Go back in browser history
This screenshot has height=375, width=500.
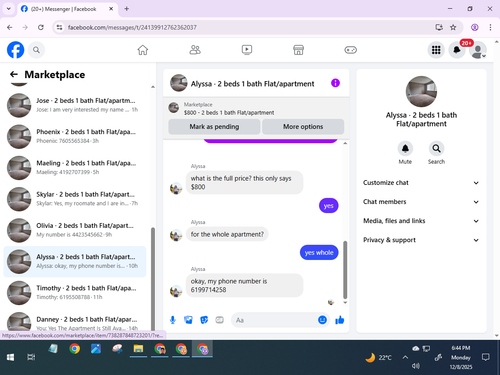[10, 27]
